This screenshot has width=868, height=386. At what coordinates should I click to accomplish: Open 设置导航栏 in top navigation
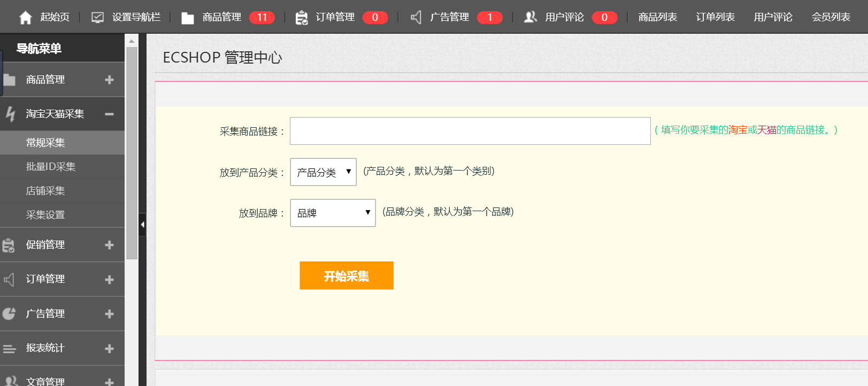136,17
